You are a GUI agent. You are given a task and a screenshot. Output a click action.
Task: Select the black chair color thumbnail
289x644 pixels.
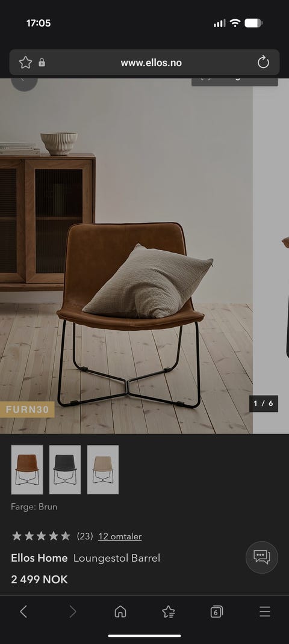coord(65,470)
